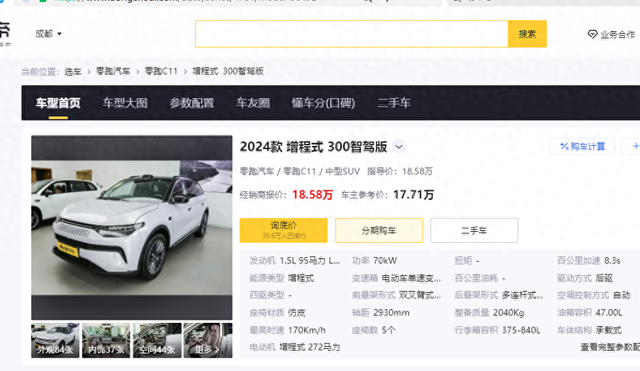Image resolution: width=640 pixels, height=371 pixels.
Task: Click 能源类型 增程式 spec
Action: [282, 278]
